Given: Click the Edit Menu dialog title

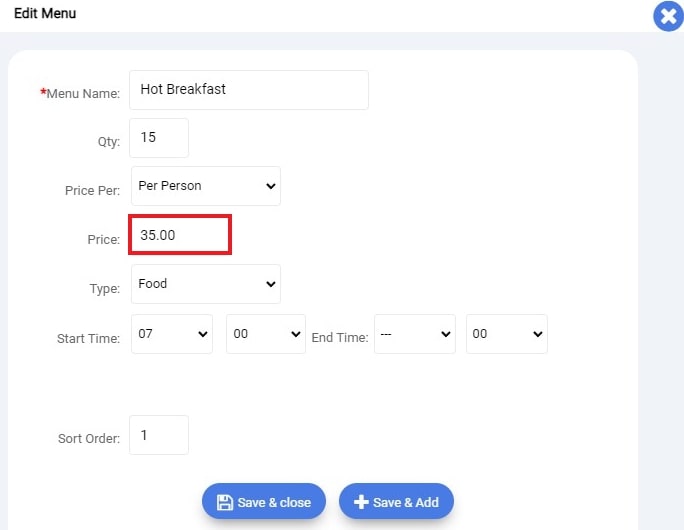Looking at the screenshot, I should coord(45,14).
